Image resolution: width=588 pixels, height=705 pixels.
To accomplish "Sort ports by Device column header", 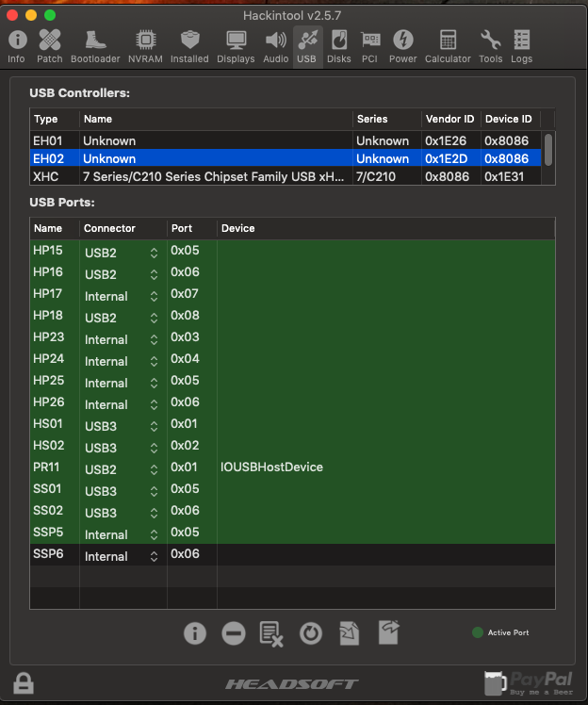I will point(385,228).
